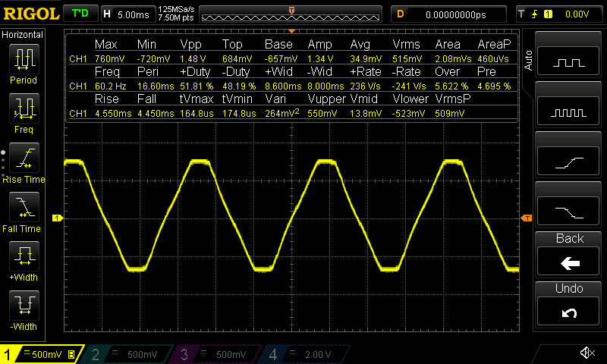Image resolution: width=607 pixels, height=364 pixels.
Task: Click the Freq value 60.2 Hz
Action: point(111,86)
